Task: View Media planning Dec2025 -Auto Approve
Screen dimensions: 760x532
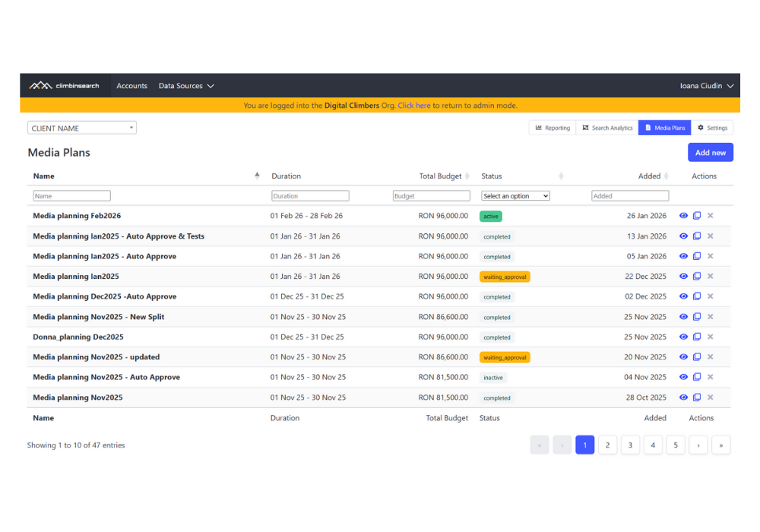Action: pos(683,296)
